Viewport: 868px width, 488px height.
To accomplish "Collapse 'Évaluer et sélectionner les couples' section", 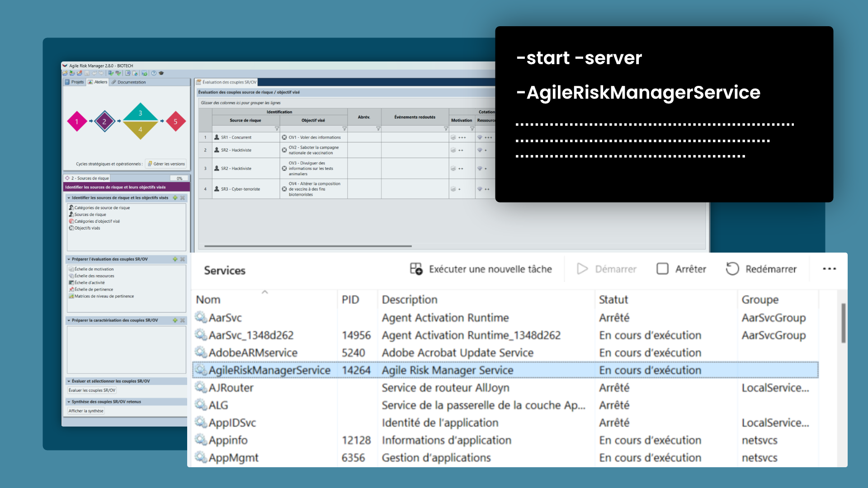I will click(69, 381).
